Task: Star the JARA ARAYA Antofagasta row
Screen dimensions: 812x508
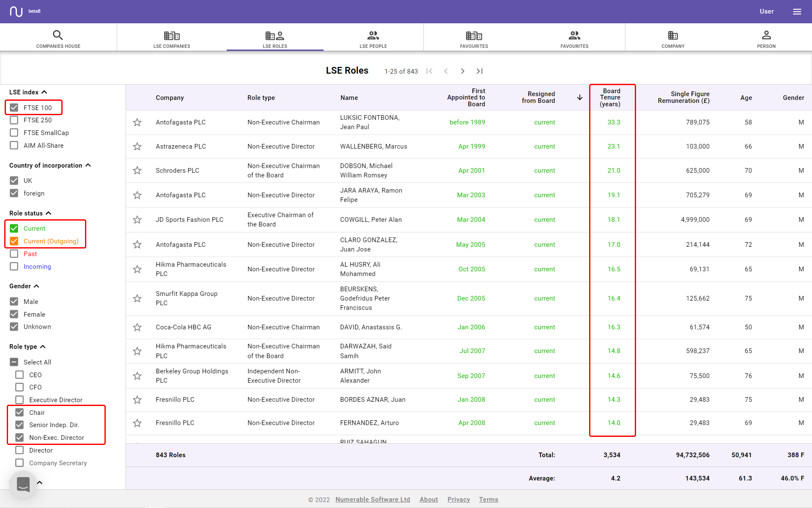Action: (x=137, y=195)
